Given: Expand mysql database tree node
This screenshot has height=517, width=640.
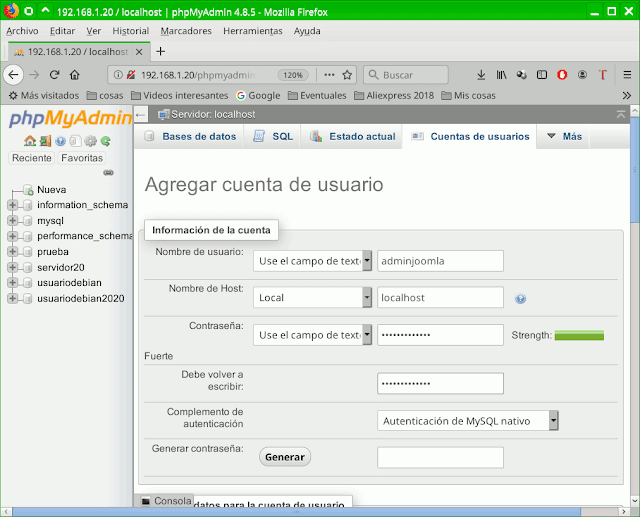Looking at the screenshot, I should coord(13,221).
